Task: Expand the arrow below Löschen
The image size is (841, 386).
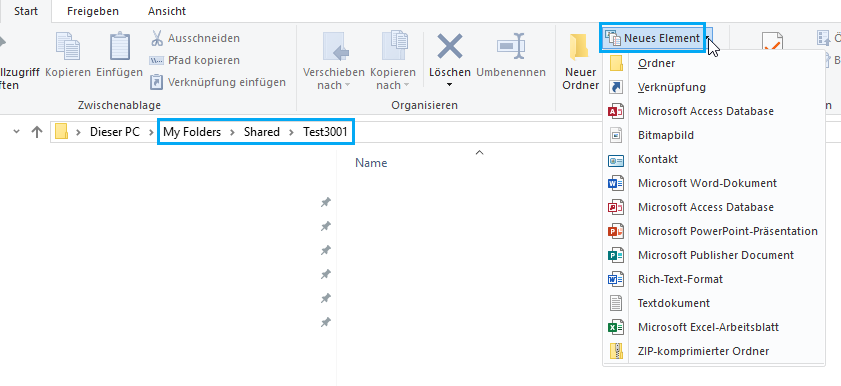Action: point(449,85)
